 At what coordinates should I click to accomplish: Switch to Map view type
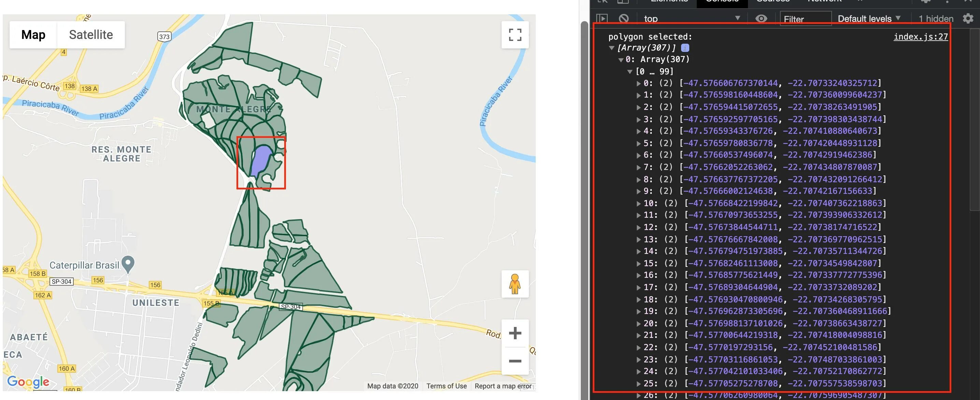(x=33, y=34)
